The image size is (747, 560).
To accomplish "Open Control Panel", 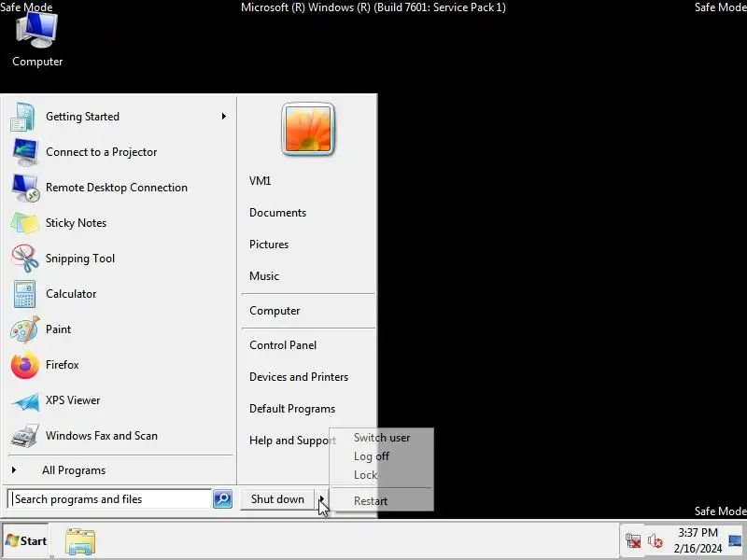I will coord(283,344).
